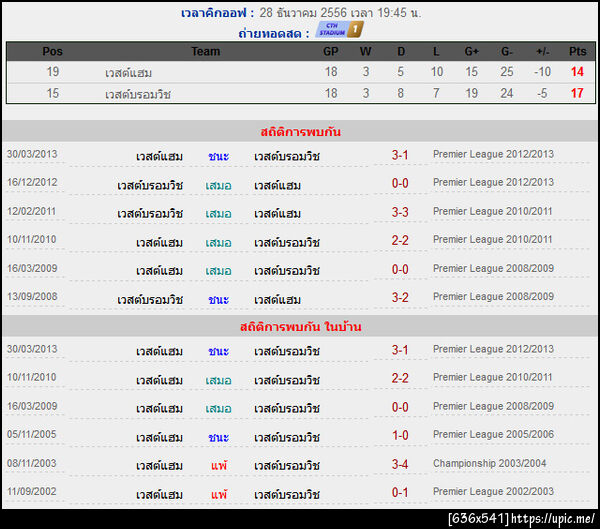Click the 1-0 score
Viewport: 600px width, 529px height.
400,435
